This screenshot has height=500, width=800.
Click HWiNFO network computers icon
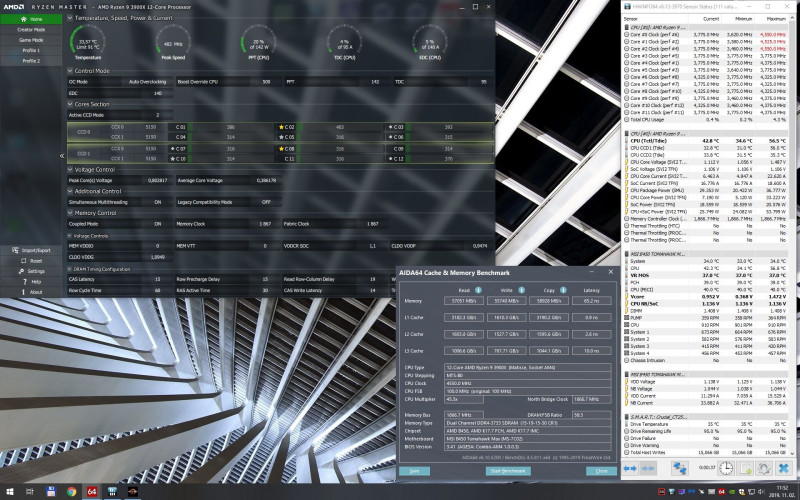[680, 468]
